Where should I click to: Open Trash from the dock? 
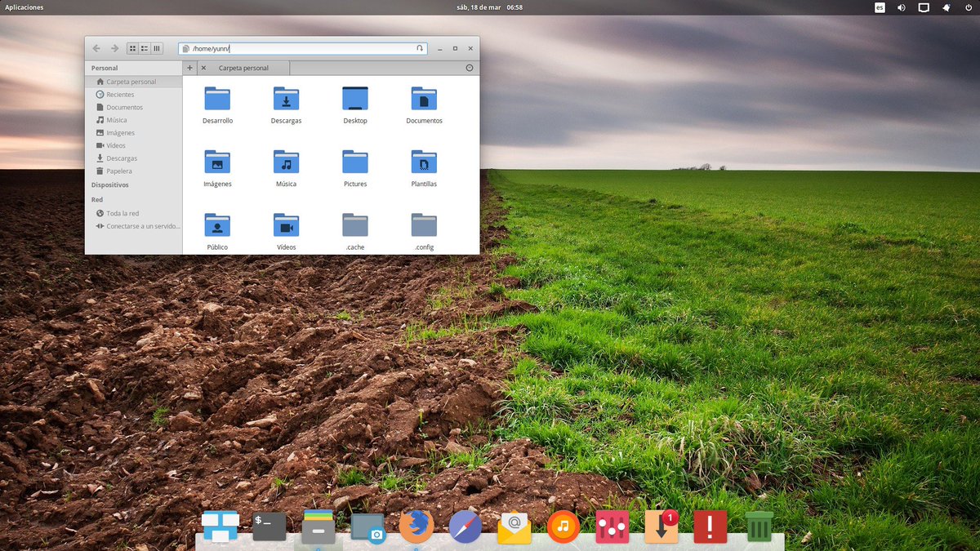click(759, 527)
